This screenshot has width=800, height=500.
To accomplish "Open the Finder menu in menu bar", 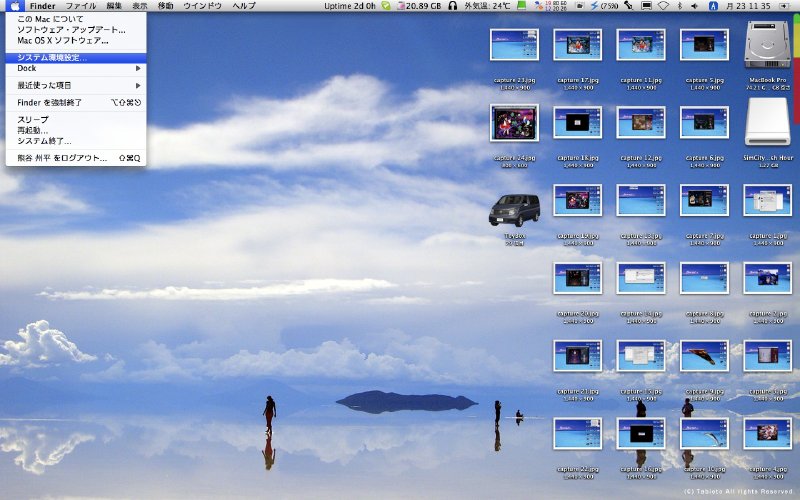I will [x=42, y=6].
